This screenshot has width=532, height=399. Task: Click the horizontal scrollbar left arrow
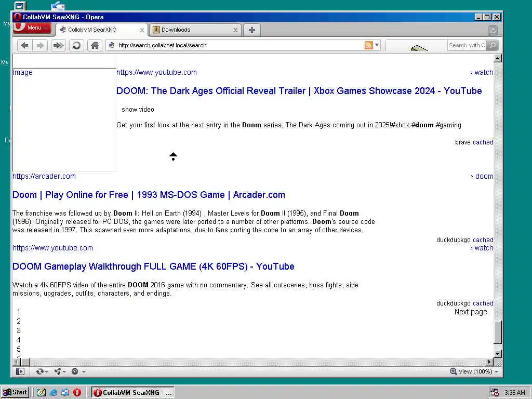[16, 362]
